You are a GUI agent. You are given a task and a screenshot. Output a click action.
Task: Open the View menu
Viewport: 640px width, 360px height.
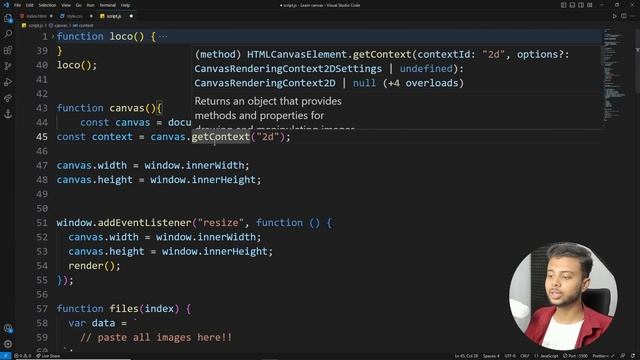pyautogui.click(x=66, y=5)
